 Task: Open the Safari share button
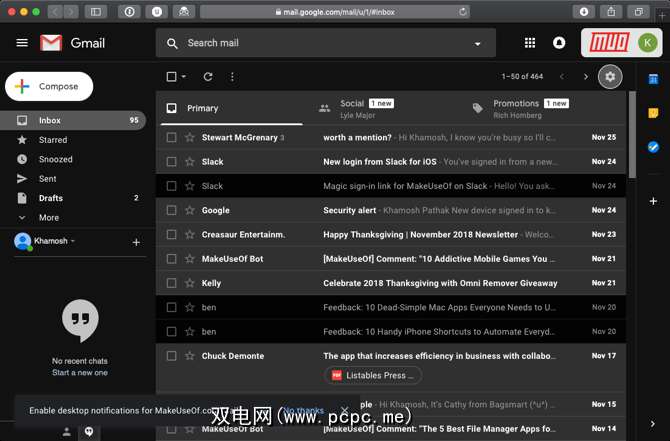click(x=611, y=12)
